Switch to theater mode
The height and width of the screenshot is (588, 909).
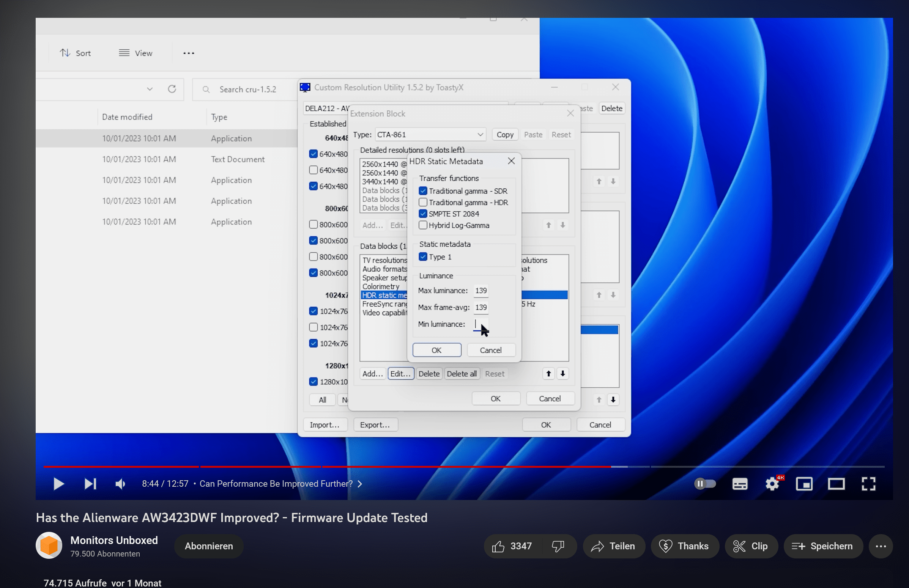pyautogui.click(x=836, y=484)
